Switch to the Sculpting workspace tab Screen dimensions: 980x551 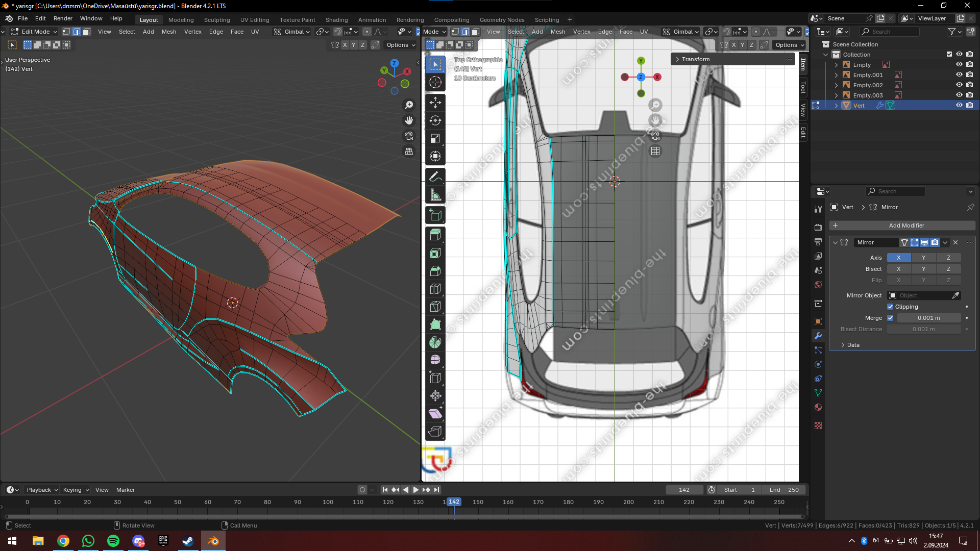tap(217, 20)
